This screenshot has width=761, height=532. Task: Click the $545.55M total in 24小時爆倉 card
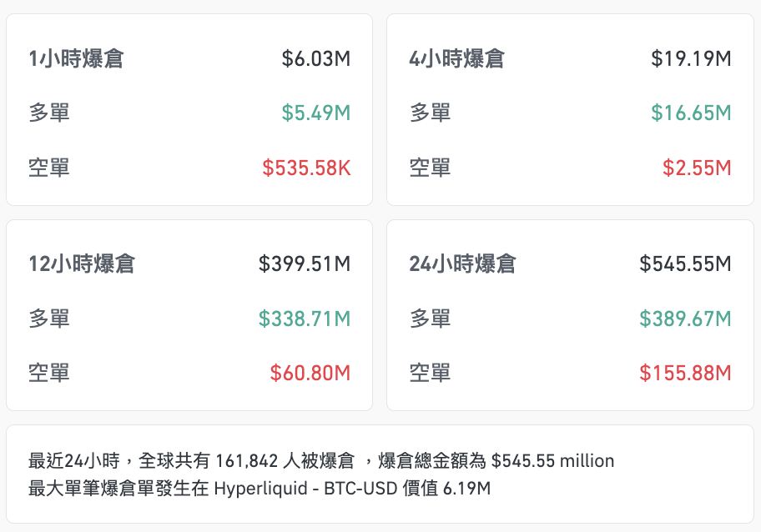[685, 264]
